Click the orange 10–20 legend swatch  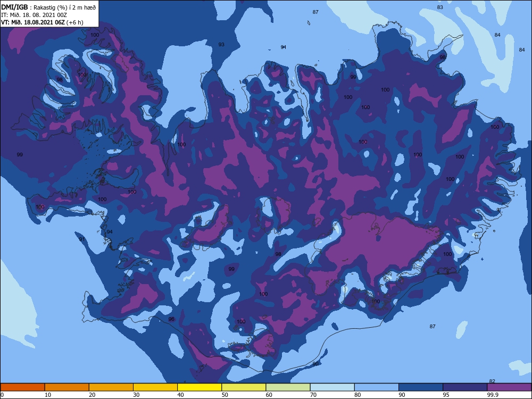click(x=67, y=387)
